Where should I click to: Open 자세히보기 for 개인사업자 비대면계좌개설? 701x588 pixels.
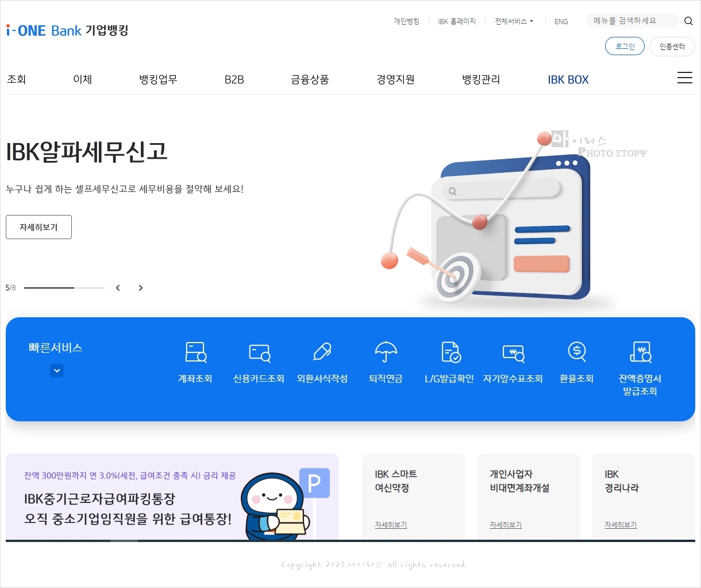506,525
